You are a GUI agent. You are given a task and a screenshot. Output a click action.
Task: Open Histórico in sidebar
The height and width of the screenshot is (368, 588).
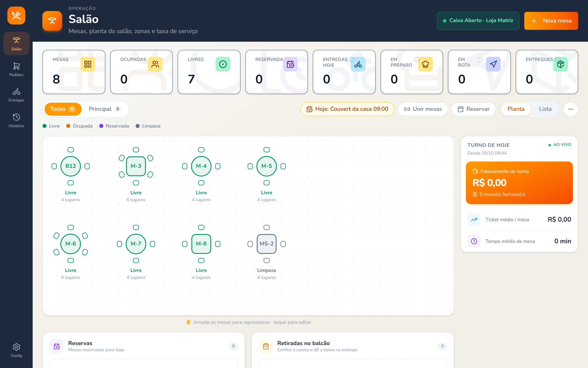pos(16,120)
